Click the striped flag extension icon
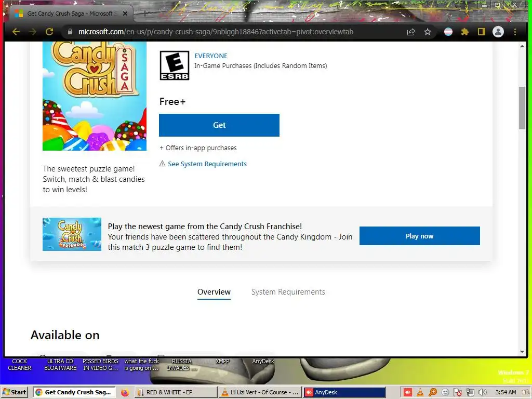The height and width of the screenshot is (399, 532). tap(448, 32)
